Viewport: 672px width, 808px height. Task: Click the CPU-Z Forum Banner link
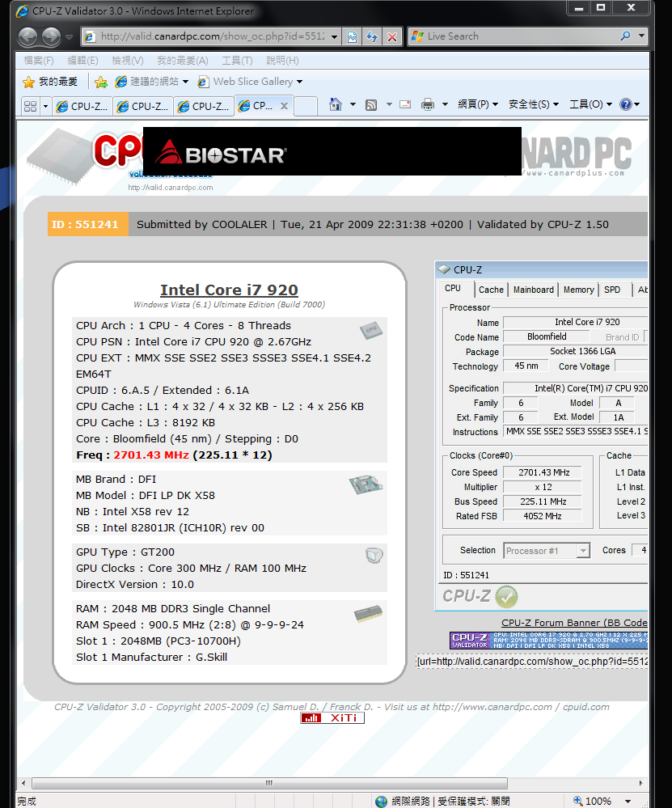pyautogui.click(x=574, y=623)
